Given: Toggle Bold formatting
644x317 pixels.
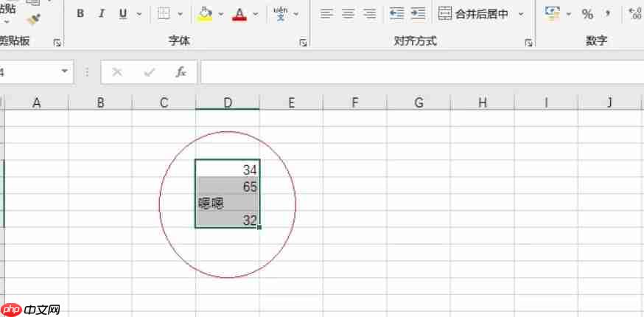Looking at the screenshot, I should [x=80, y=13].
